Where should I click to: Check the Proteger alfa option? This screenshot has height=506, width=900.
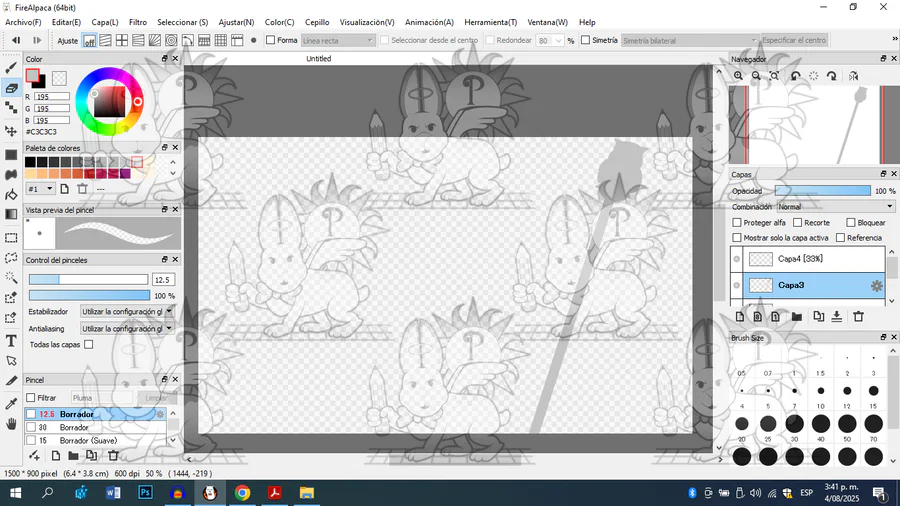click(x=737, y=223)
